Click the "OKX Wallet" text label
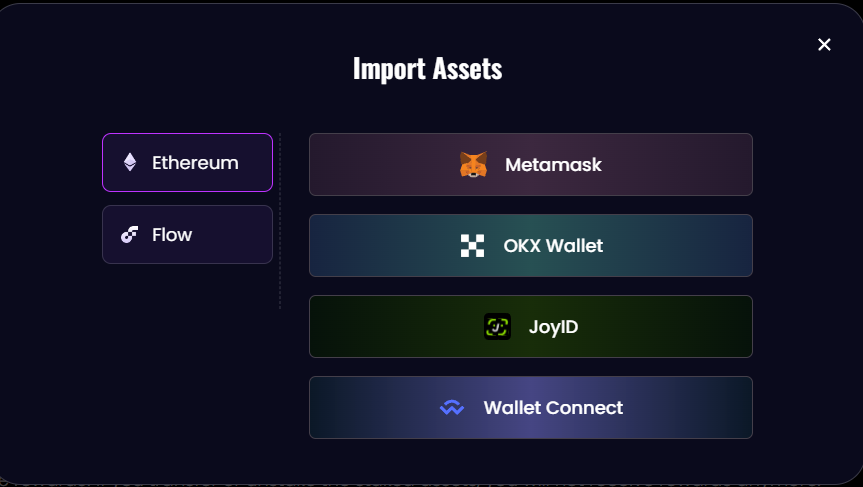The height and width of the screenshot is (487, 863). pyautogui.click(x=553, y=246)
